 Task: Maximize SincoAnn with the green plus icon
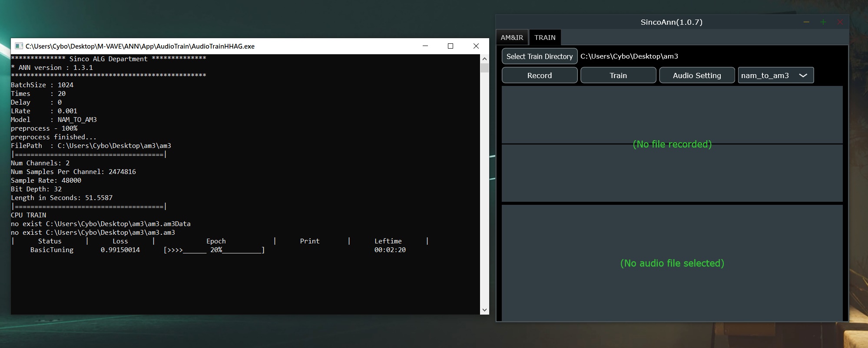tap(823, 22)
